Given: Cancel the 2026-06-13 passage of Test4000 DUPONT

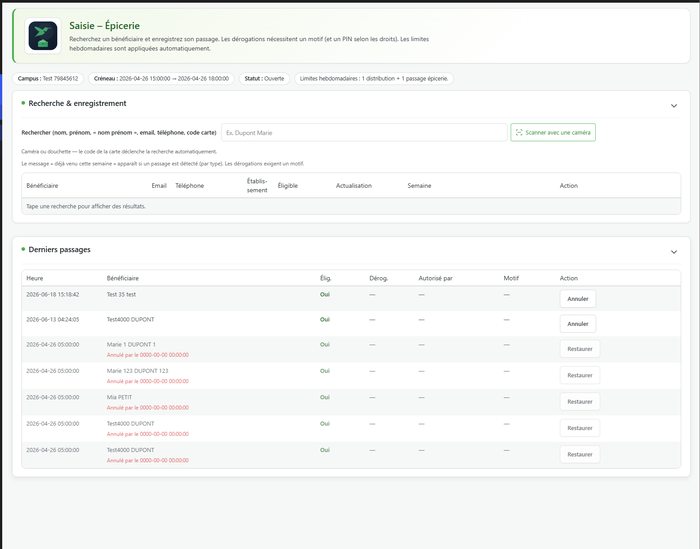Looking at the screenshot, I should pyautogui.click(x=578, y=324).
